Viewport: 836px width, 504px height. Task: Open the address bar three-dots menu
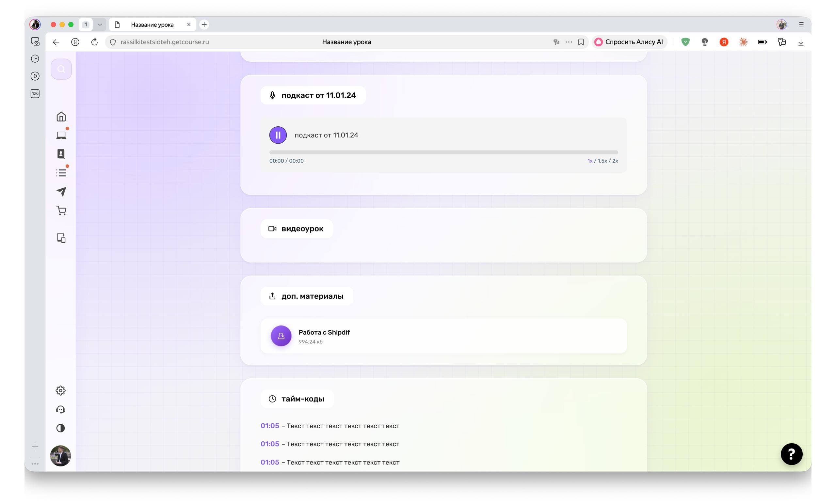pos(569,42)
